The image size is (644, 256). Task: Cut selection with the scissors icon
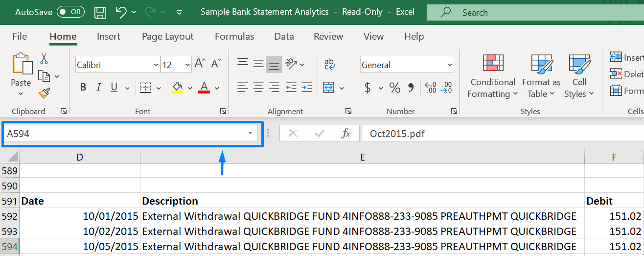[x=44, y=59]
